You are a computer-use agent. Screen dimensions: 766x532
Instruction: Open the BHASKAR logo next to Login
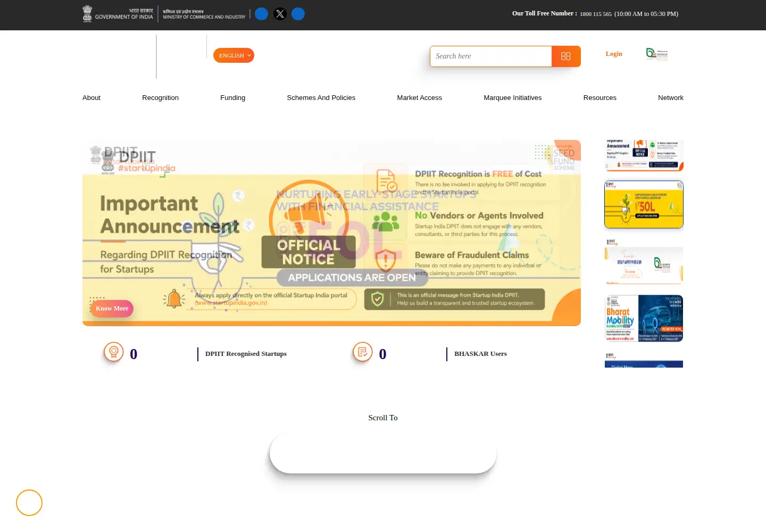point(656,54)
